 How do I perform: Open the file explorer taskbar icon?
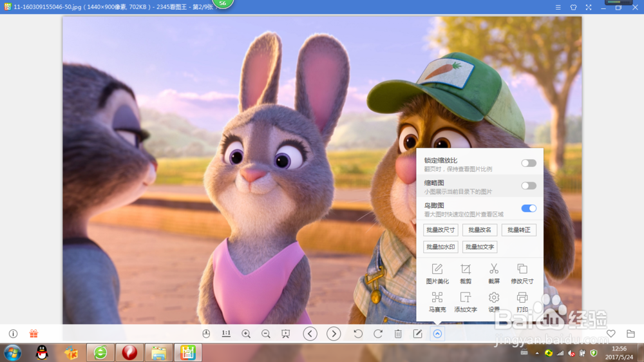pyautogui.click(x=158, y=352)
